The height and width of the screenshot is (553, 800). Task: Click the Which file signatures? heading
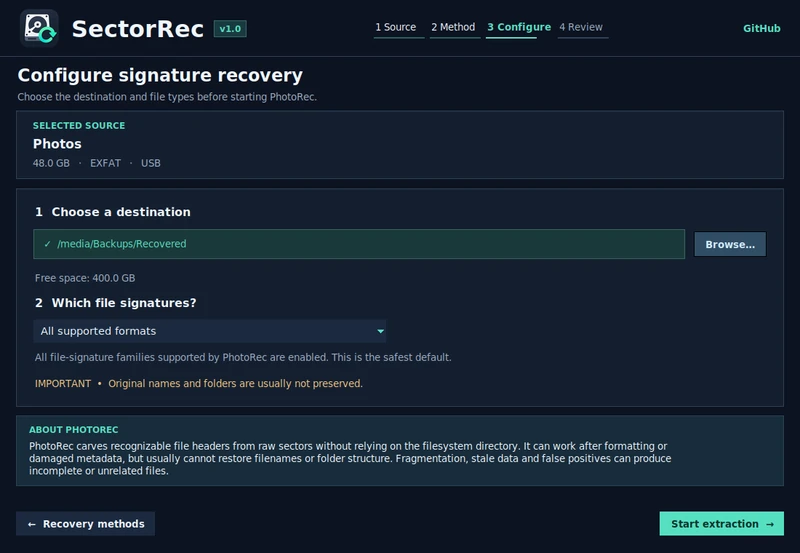124,303
